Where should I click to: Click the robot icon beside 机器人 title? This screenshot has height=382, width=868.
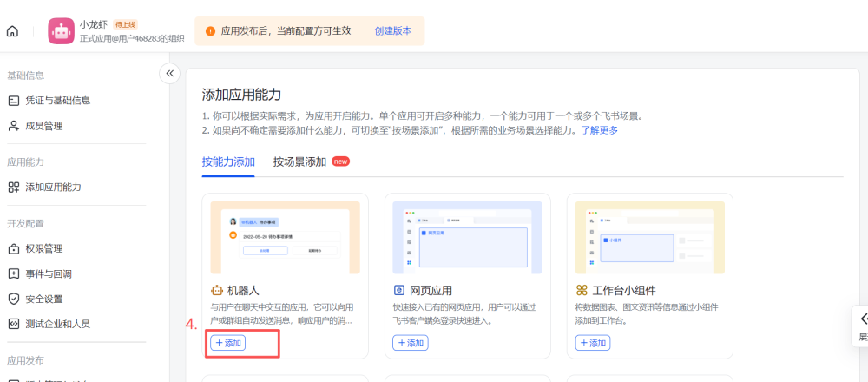216,290
